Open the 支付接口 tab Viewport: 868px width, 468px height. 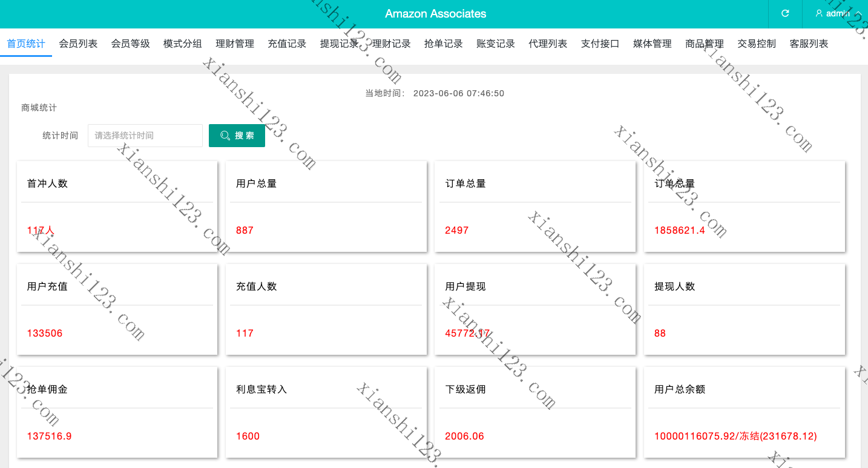tap(600, 44)
